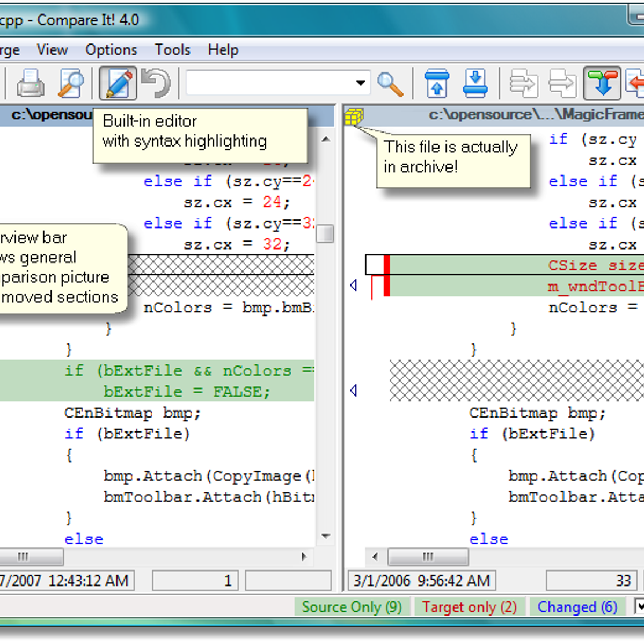Click 'CEnBitmap bmp;' in right pane
The width and height of the screenshot is (644, 644).
[538, 413]
